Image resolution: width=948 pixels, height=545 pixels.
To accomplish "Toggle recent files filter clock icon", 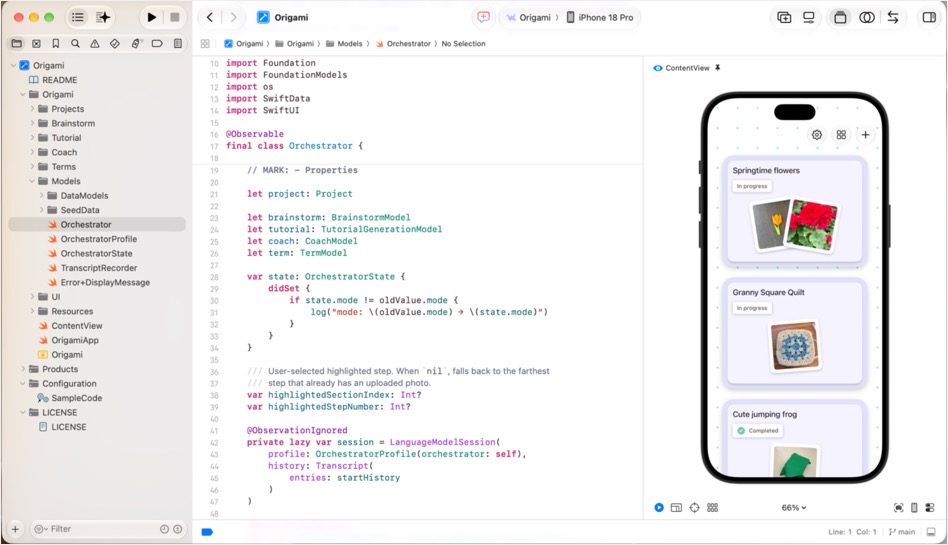I will pyautogui.click(x=164, y=529).
